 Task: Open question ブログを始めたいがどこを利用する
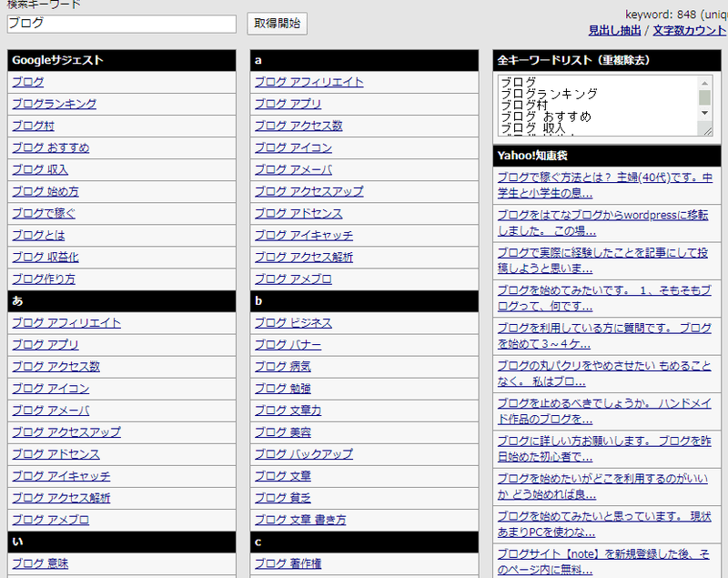[x=603, y=486]
